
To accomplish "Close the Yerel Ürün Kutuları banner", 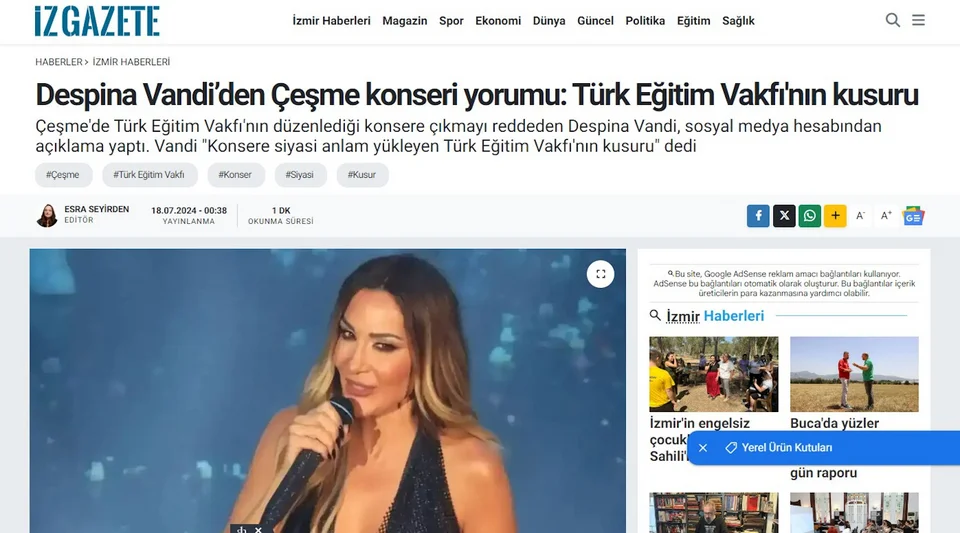I will pos(703,448).
